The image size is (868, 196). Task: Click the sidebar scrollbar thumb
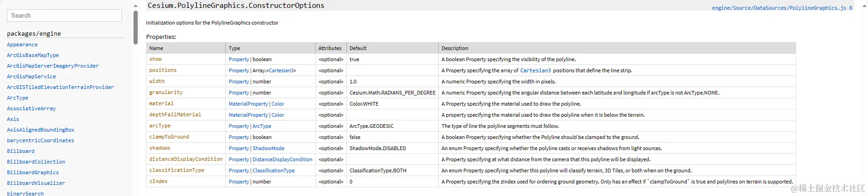point(135,27)
